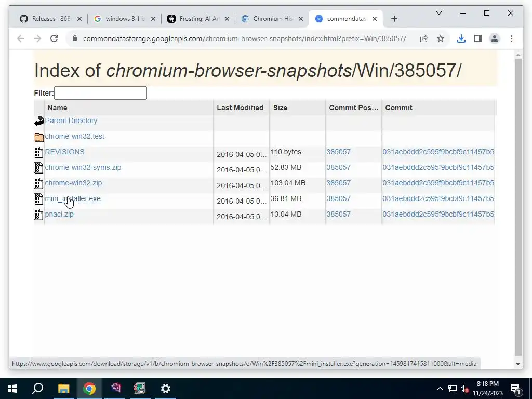Open the notification center icon

515,389
